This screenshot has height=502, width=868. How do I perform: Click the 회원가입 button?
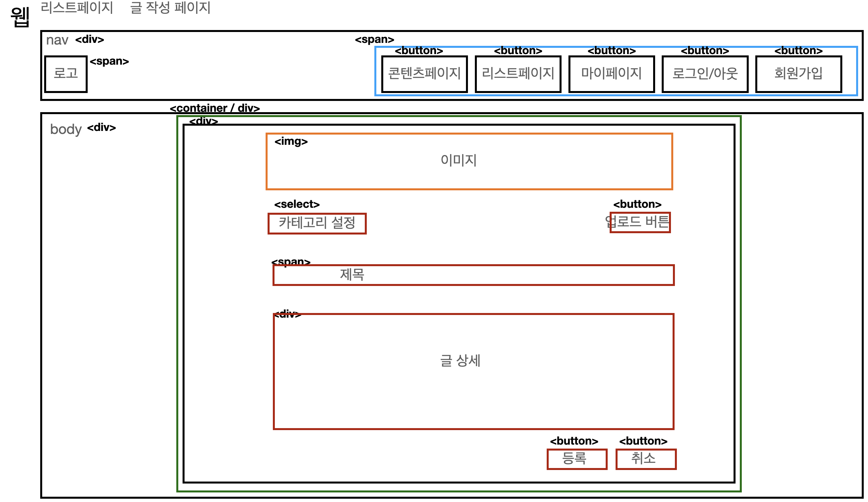[x=799, y=74]
